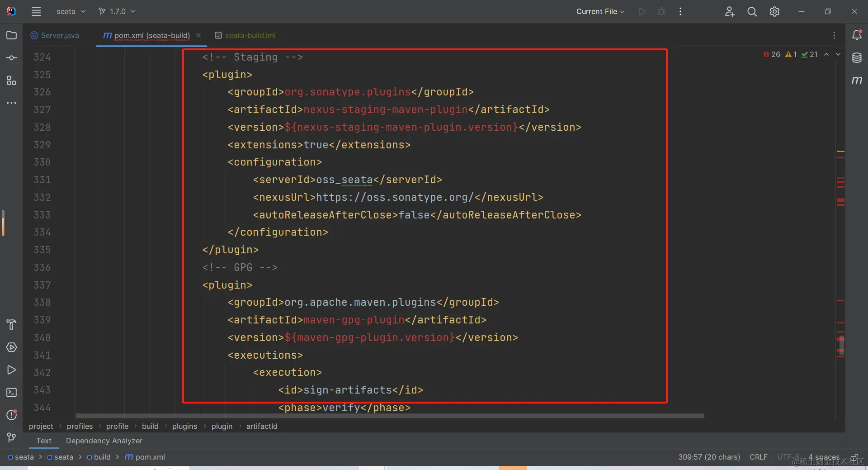Click 'project' in XML breadcrumb
The height and width of the screenshot is (470, 868).
[41, 427]
